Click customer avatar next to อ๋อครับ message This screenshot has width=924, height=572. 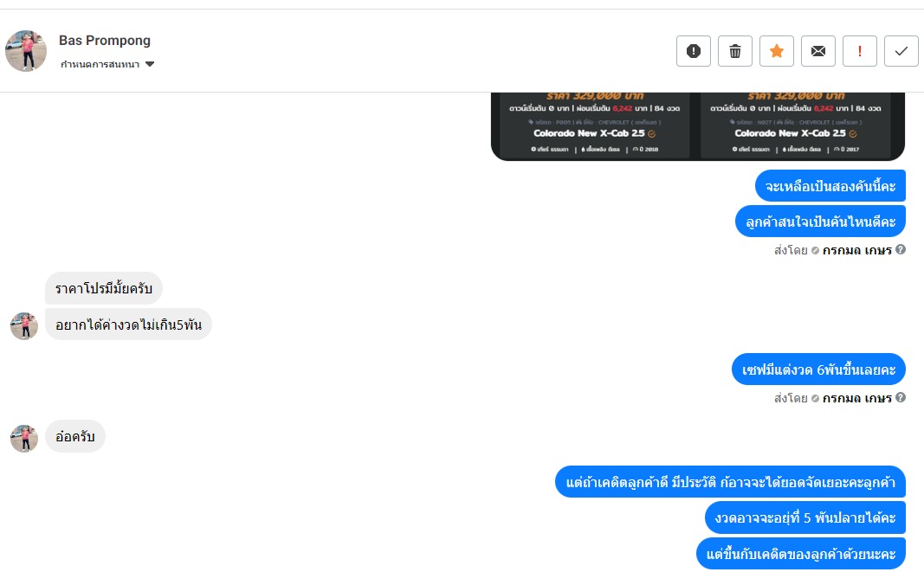tap(24, 439)
